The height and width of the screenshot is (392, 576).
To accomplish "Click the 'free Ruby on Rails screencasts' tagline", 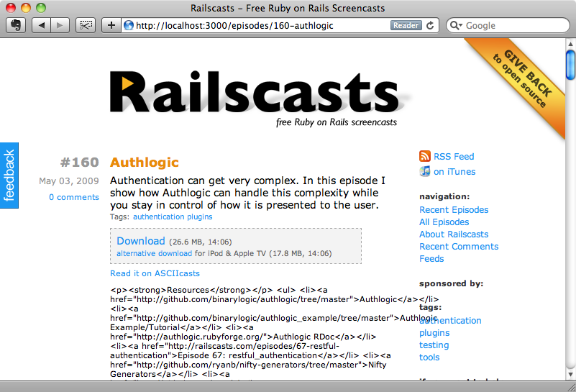I will click(x=337, y=122).
